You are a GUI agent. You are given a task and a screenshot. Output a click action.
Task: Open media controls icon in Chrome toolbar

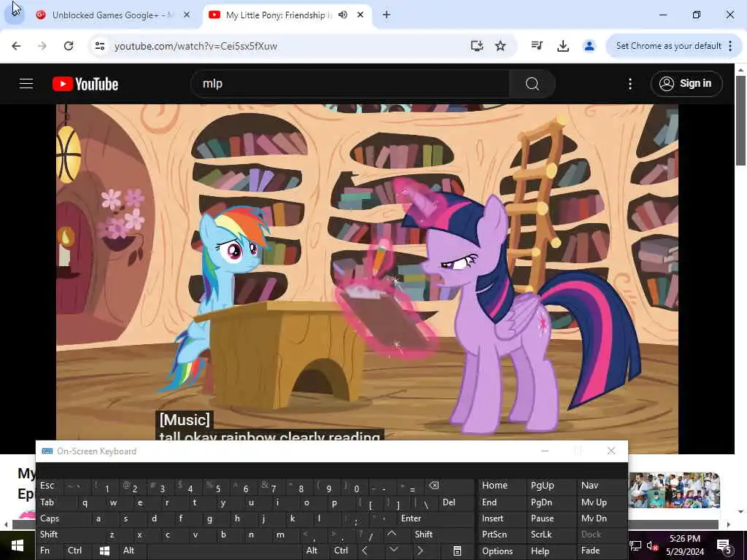(537, 46)
